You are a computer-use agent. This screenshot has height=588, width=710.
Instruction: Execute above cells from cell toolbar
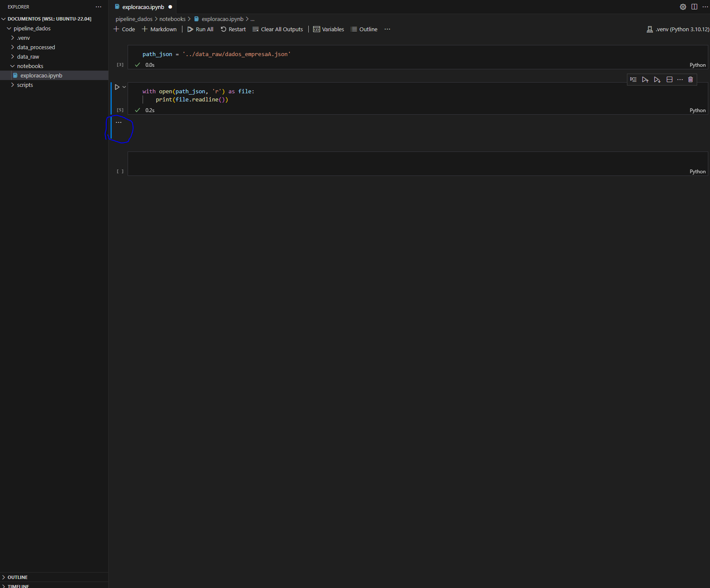tap(645, 80)
